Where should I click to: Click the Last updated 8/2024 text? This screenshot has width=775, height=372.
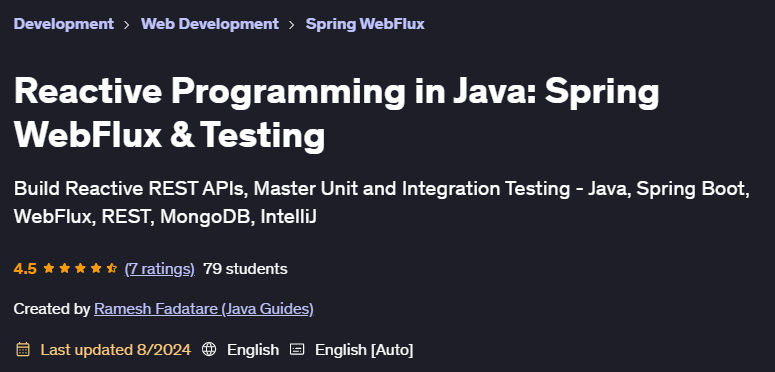116,350
